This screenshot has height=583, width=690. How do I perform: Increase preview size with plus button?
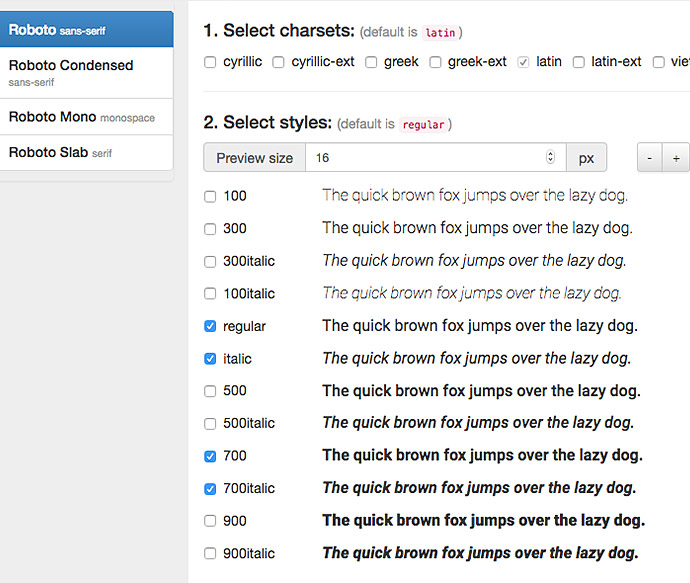click(x=676, y=157)
